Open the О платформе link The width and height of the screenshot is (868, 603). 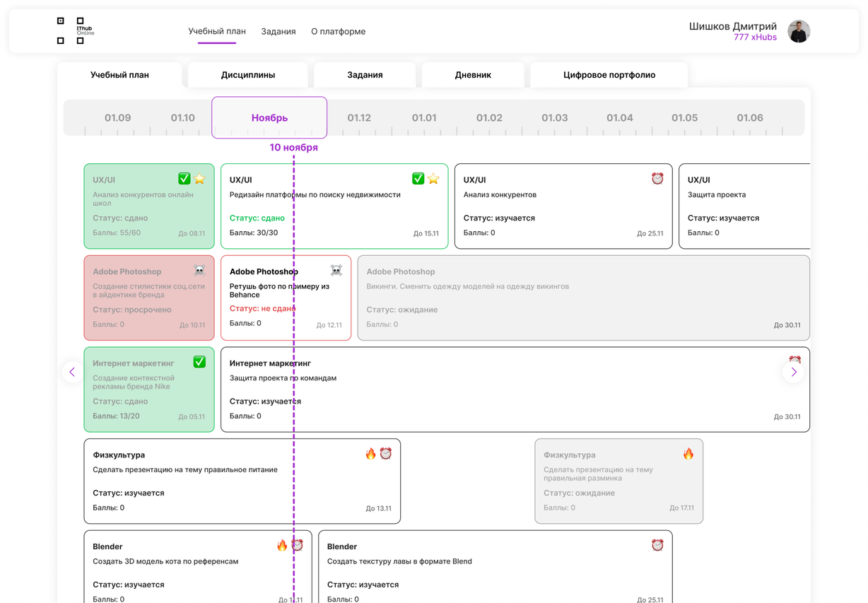[x=339, y=32]
